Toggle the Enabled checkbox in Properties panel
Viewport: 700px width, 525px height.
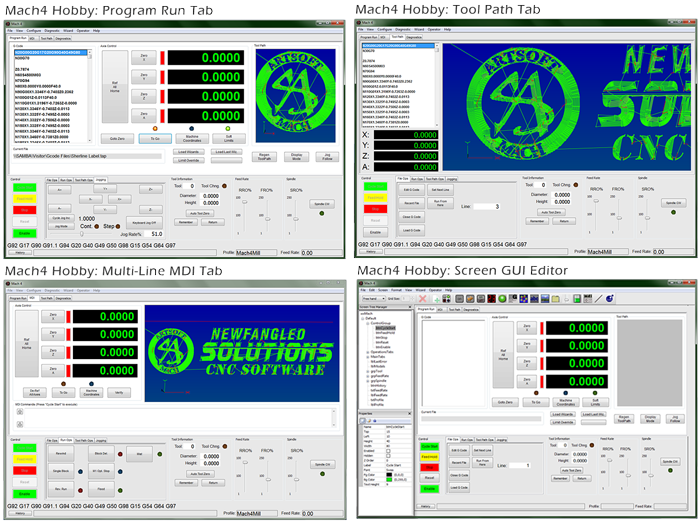pos(388,451)
